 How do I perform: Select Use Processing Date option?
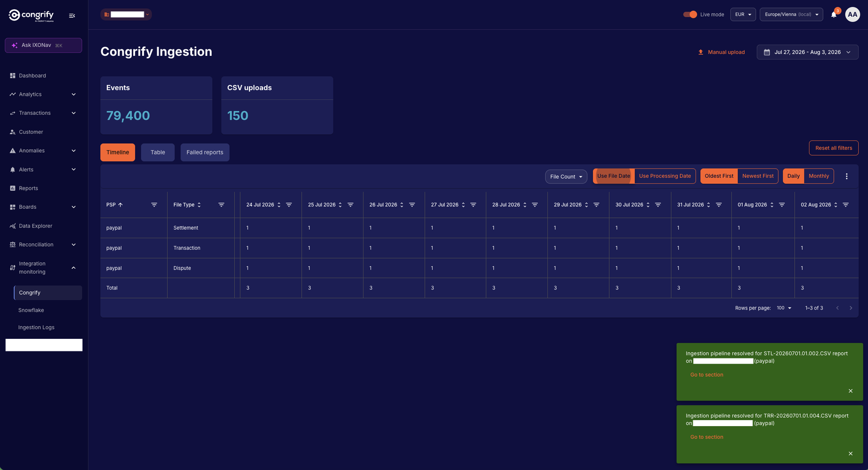(665, 176)
